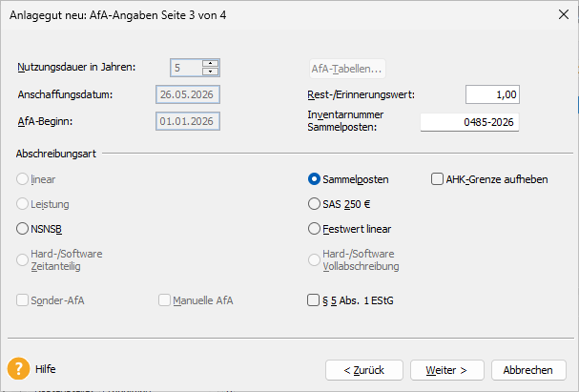This screenshot has width=579, height=392.
Task: Go to next page with Weiter button
Action: pos(445,370)
